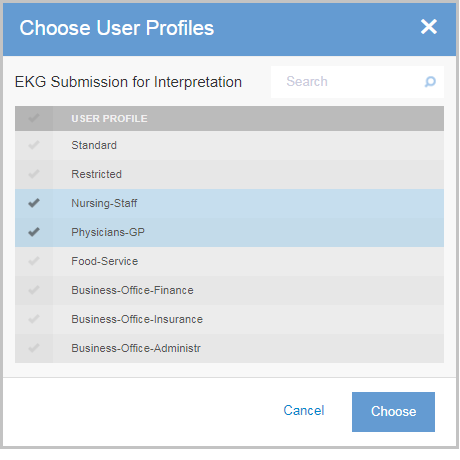Viewport: 460px width, 460px height.
Task: Select the Restricted row label
Action: click(x=96, y=174)
